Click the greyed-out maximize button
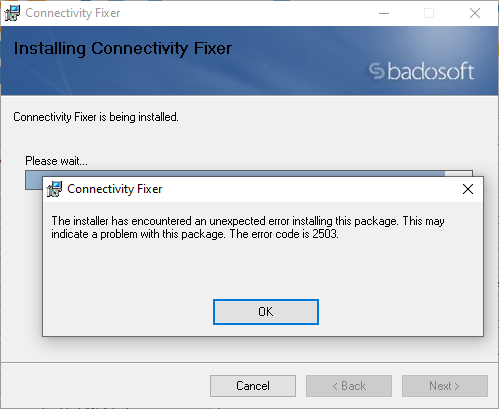499x409 pixels. [x=429, y=13]
